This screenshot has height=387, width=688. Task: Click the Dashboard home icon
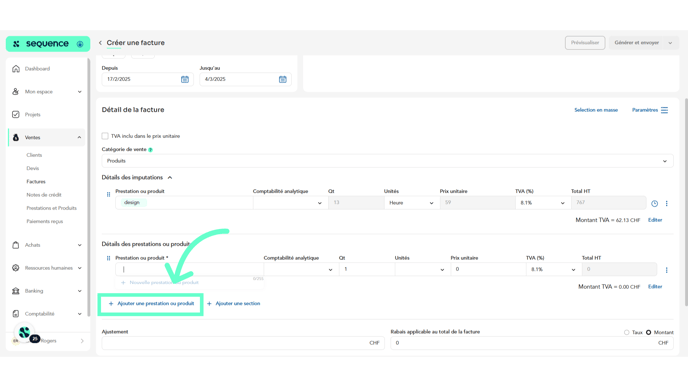16,69
